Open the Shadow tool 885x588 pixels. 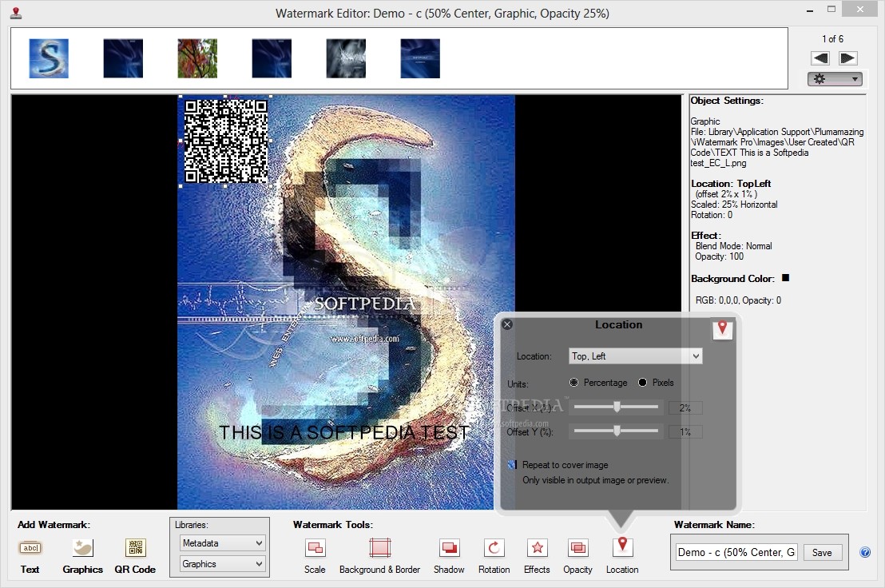coord(449,548)
